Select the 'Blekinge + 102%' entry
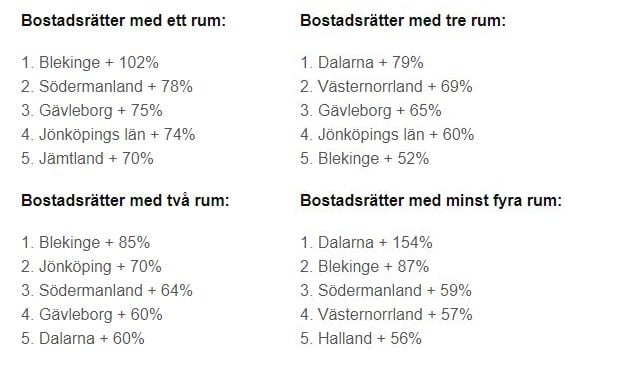Image resolution: width=635 pixels, height=369 pixels. (90, 62)
